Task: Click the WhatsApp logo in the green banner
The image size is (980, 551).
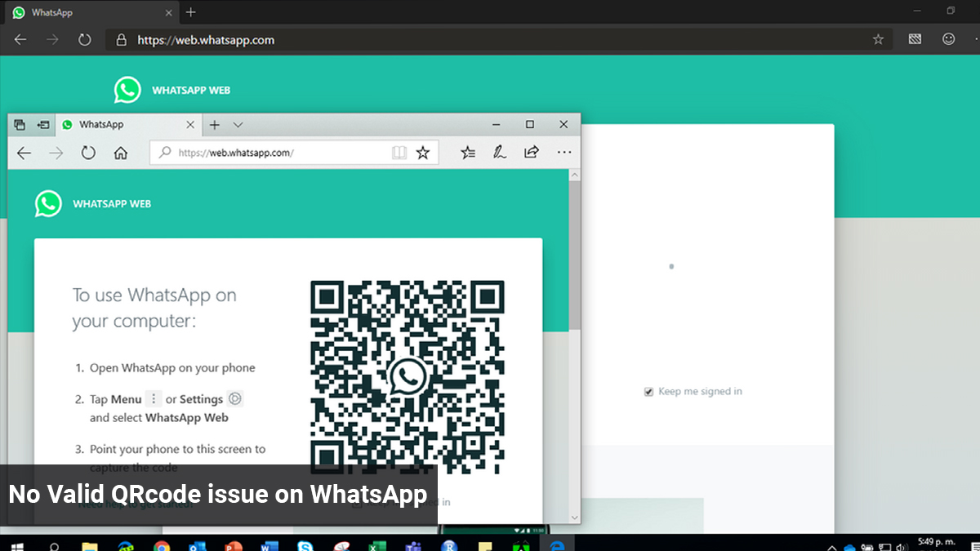Action: pos(128,90)
